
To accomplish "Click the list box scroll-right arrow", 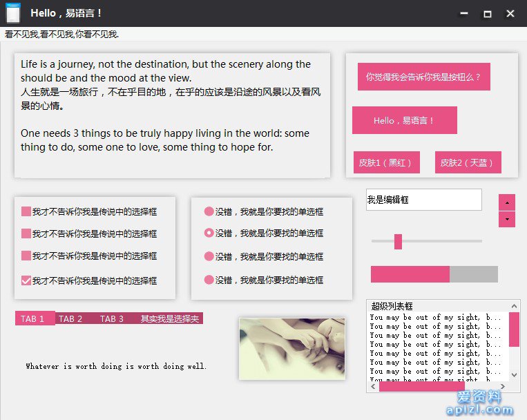I will pos(503,387).
